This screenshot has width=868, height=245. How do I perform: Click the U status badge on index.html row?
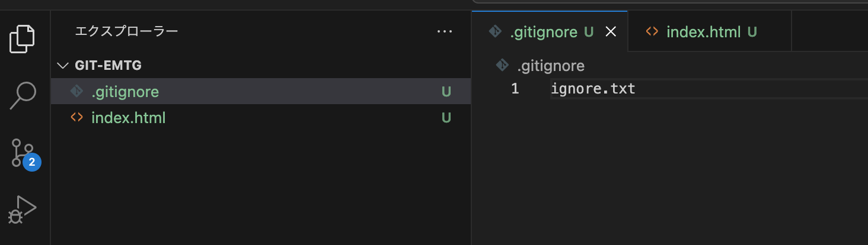446,118
